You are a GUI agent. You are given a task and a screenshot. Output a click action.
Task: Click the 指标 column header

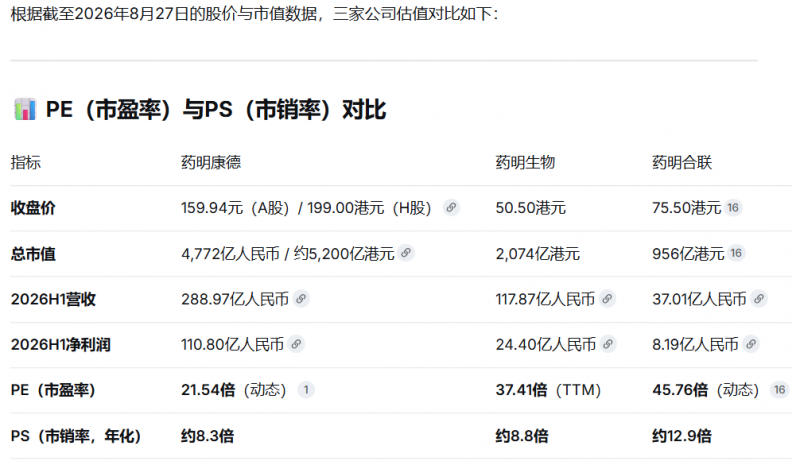(26, 162)
